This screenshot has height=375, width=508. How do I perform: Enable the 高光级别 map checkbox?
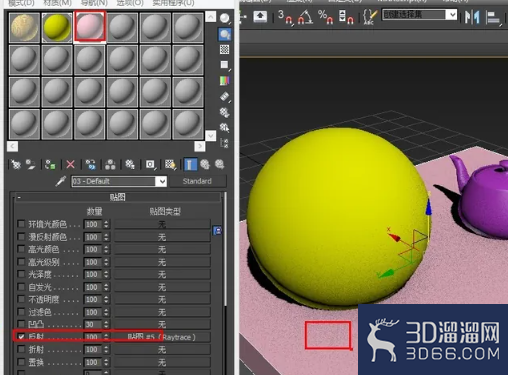pos(21,262)
